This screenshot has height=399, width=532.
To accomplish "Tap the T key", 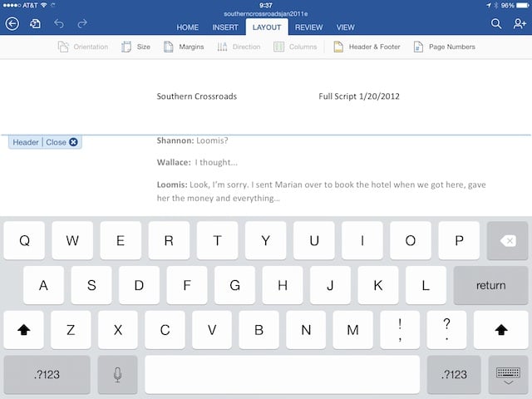I will (217, 240).
